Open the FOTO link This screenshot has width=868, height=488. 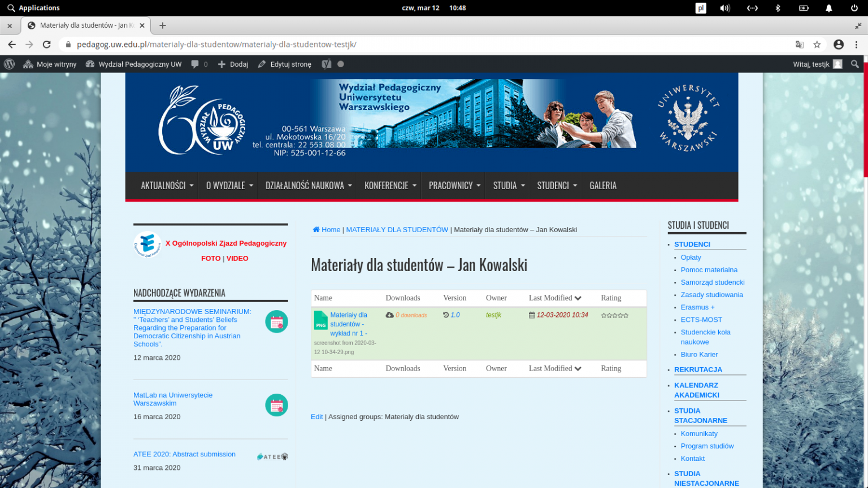(211, 259)
